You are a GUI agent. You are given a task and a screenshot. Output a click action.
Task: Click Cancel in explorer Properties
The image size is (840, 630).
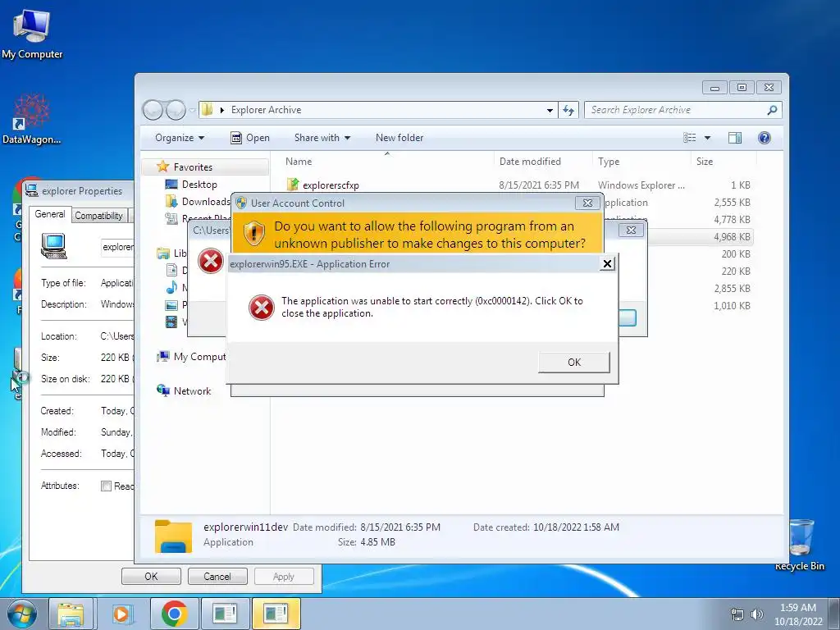coord(217,577)
